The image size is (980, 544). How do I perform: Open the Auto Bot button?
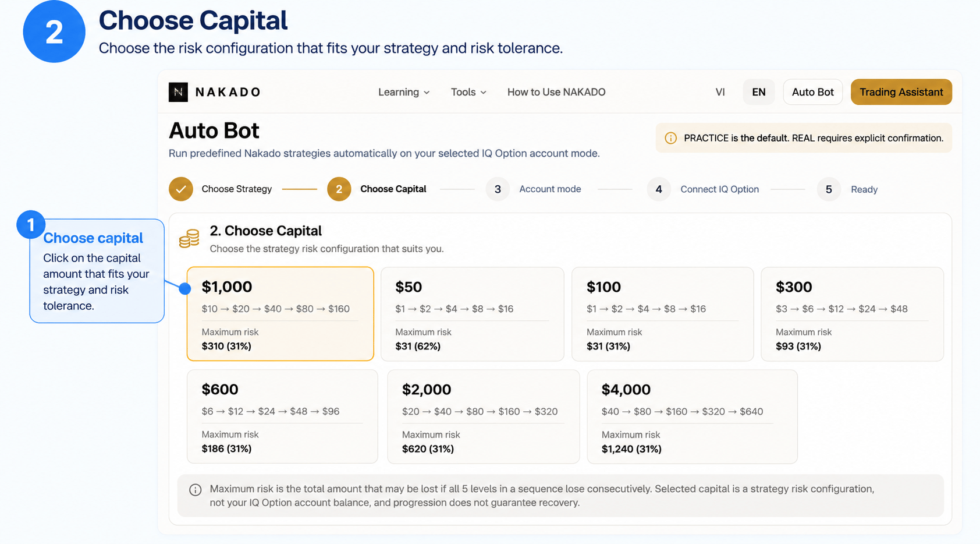coord(812,92)
